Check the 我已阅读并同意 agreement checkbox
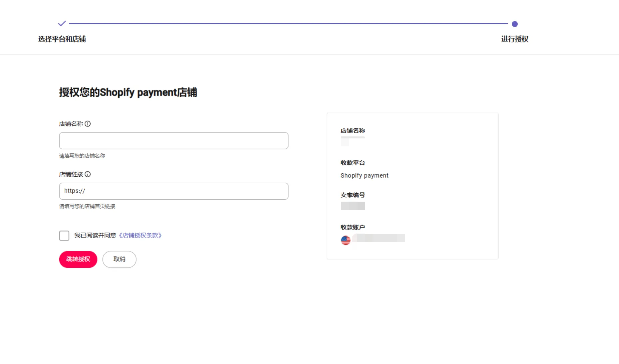 (x=64, y=236)
